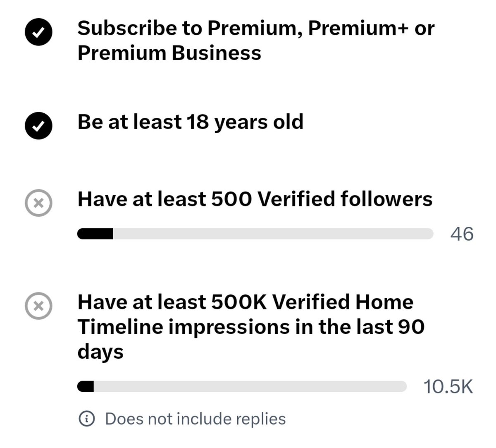The width and height of the screenshot is (496, 448).
Task: Open the Subscribe to Premium requirement text
Action: coord(256,41)
